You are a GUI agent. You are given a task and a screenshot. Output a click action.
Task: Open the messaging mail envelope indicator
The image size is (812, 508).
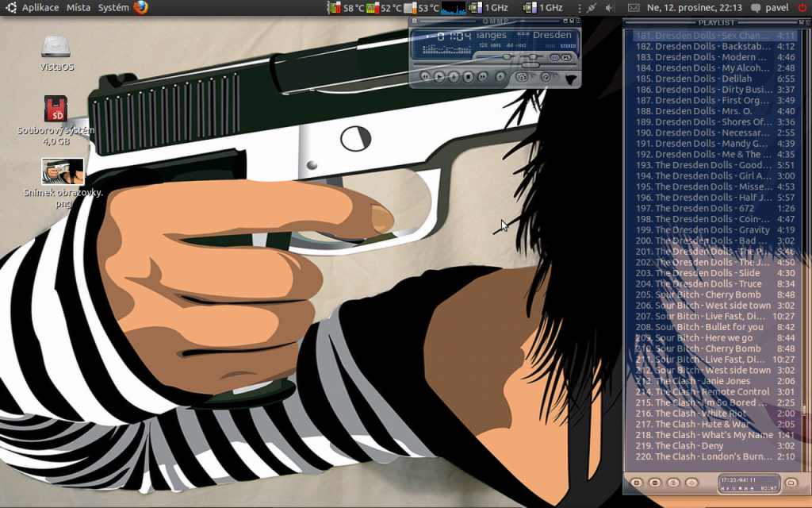tap(634, 8)
